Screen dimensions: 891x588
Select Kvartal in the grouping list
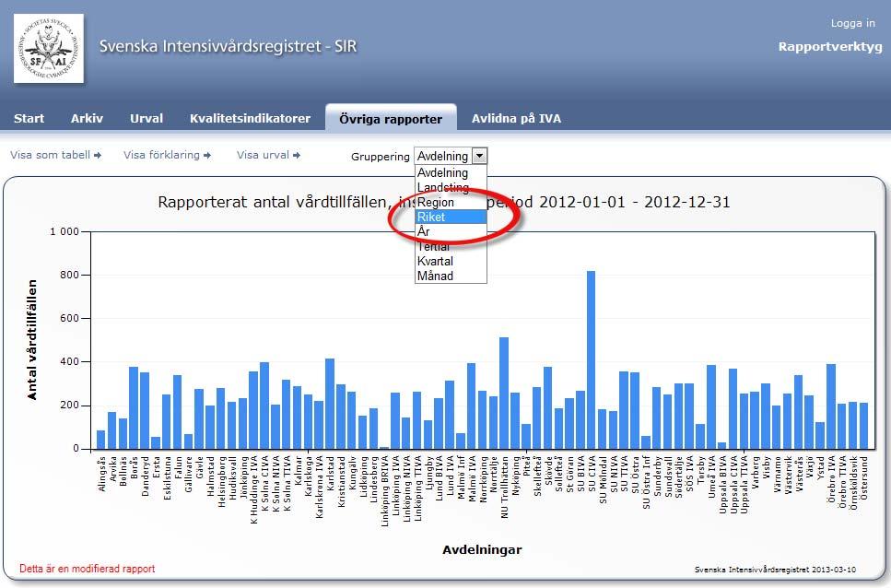(x=451, y=262)
